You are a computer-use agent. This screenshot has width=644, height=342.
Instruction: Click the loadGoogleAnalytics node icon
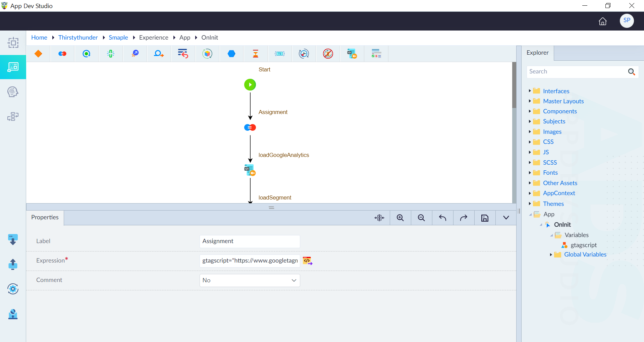coord(250,170)
